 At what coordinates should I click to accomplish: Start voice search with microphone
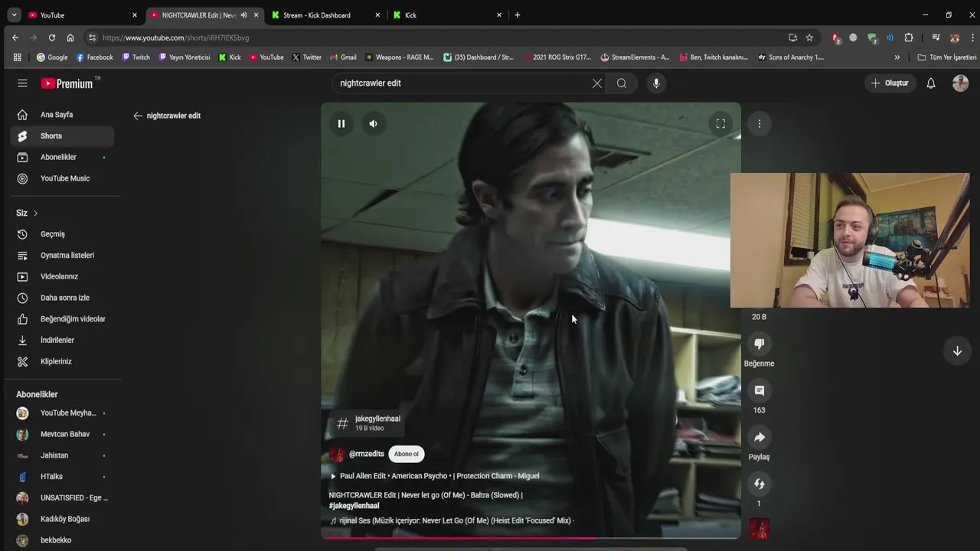pos(656,83)
